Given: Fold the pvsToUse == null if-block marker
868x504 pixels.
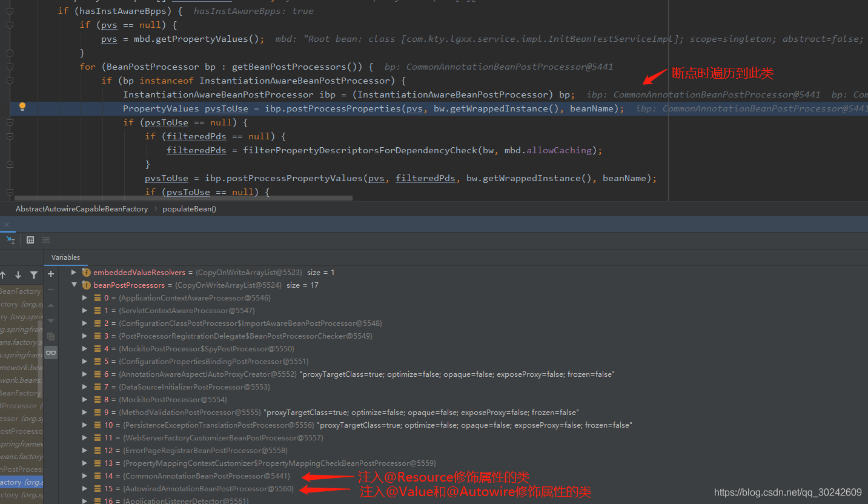Looking at the screenshot, I should 10,122.
